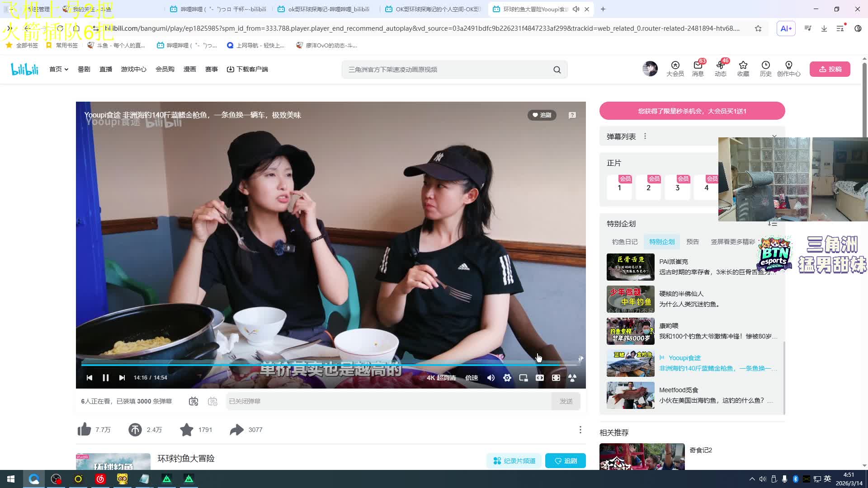Open the 倍速 playback speed menu
Screen dimensions: 868x488
pyautogui.click(x=472, y=378)
